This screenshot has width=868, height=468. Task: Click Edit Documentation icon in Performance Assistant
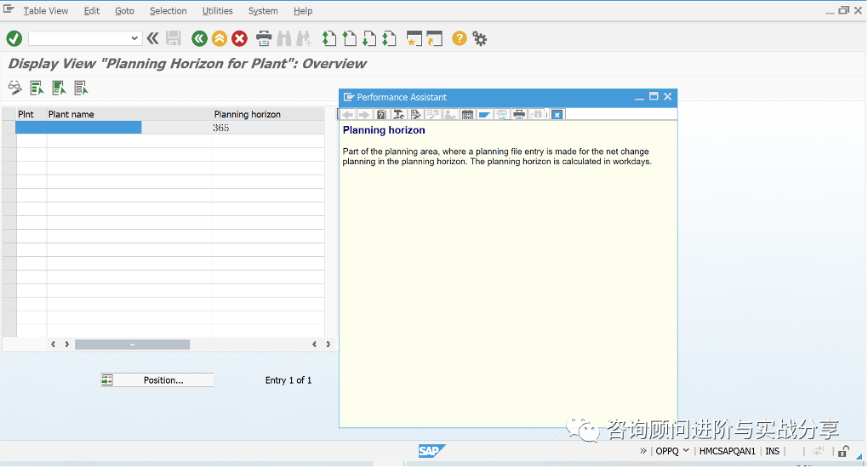click(x=416, y=115)
